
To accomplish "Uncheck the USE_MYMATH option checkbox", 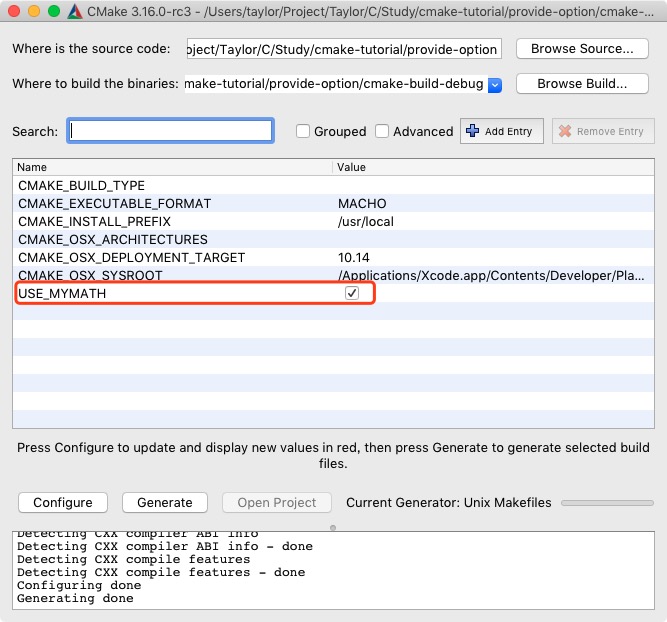I will (351, 293).
